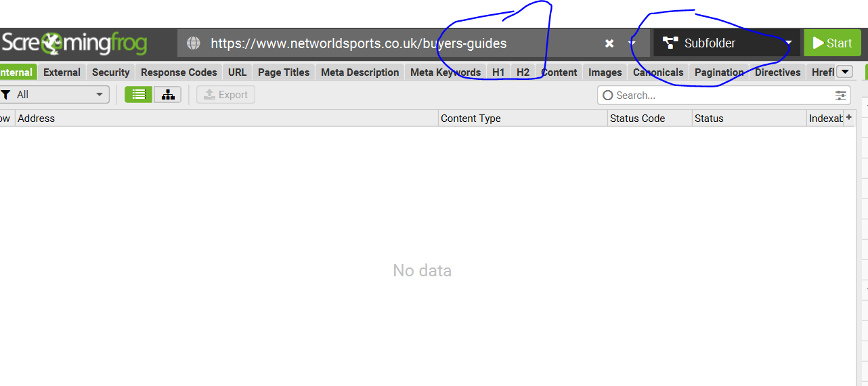Click into the Search field
Viewport: 868px width, 386px height.
pyautogui.click(x=718, y=95)
